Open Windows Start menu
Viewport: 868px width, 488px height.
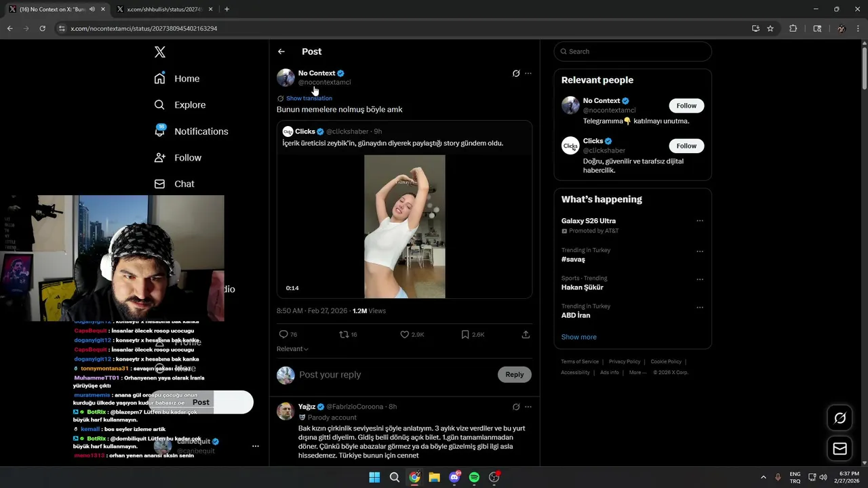pyautogui.click(x=374, y=477)
